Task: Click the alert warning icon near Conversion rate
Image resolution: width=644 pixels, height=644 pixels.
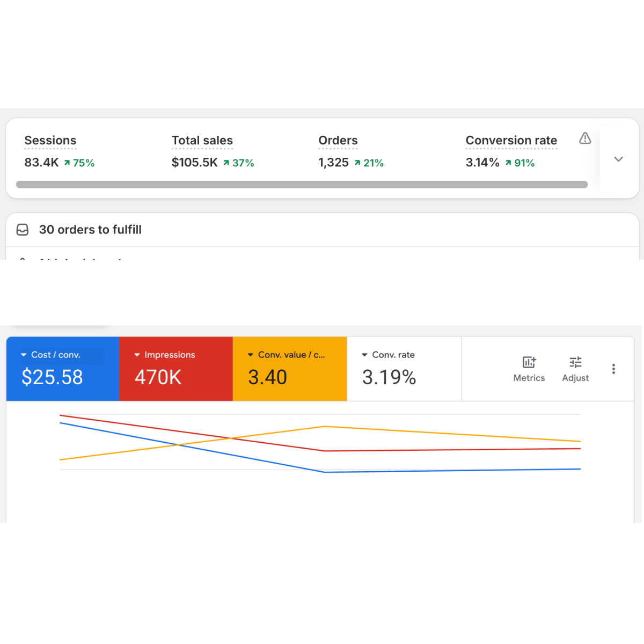Action: point(584,138)
